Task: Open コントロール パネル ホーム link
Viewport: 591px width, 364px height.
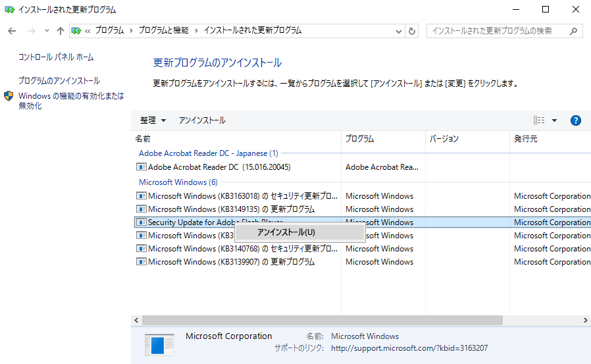Action: click(x=56, y=58)
